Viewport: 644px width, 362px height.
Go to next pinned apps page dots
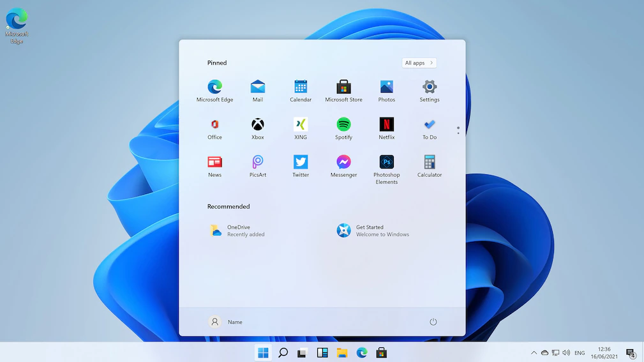[x=458, y=130]
